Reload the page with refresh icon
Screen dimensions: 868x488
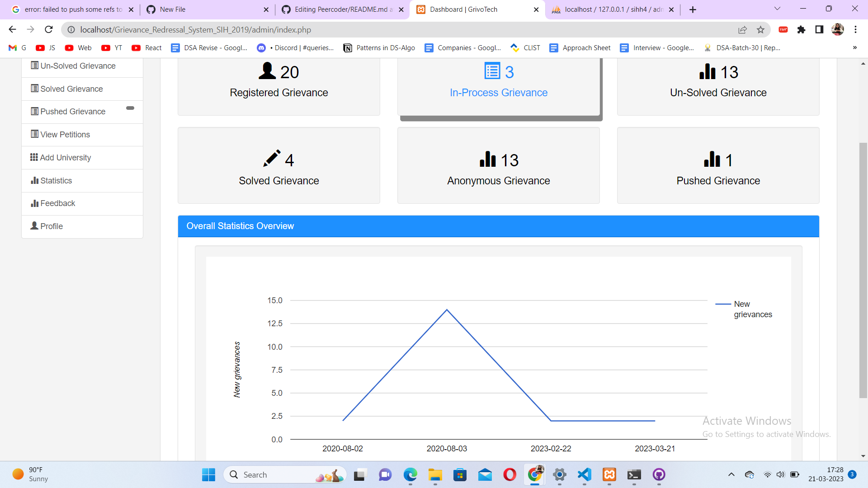(49, 30)
